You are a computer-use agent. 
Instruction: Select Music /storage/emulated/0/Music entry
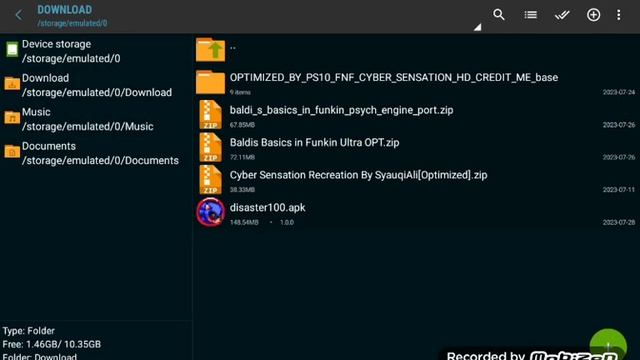[96, 119]
